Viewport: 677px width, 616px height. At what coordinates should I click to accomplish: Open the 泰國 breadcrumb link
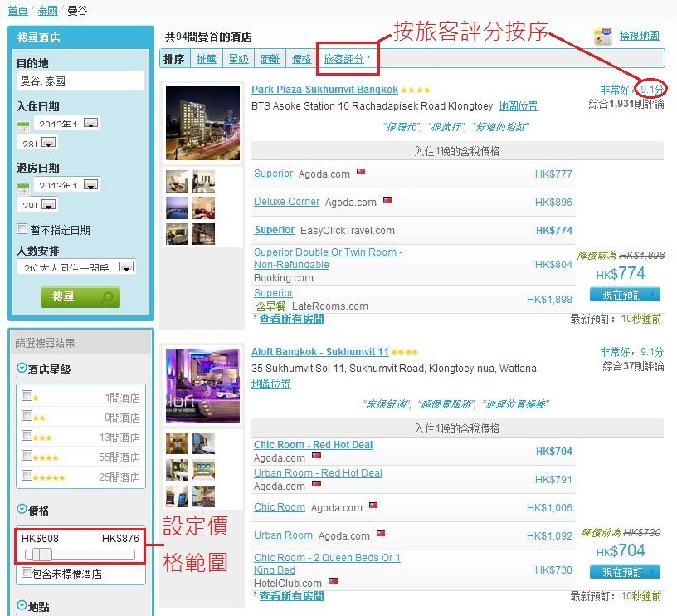click(47, 10)
